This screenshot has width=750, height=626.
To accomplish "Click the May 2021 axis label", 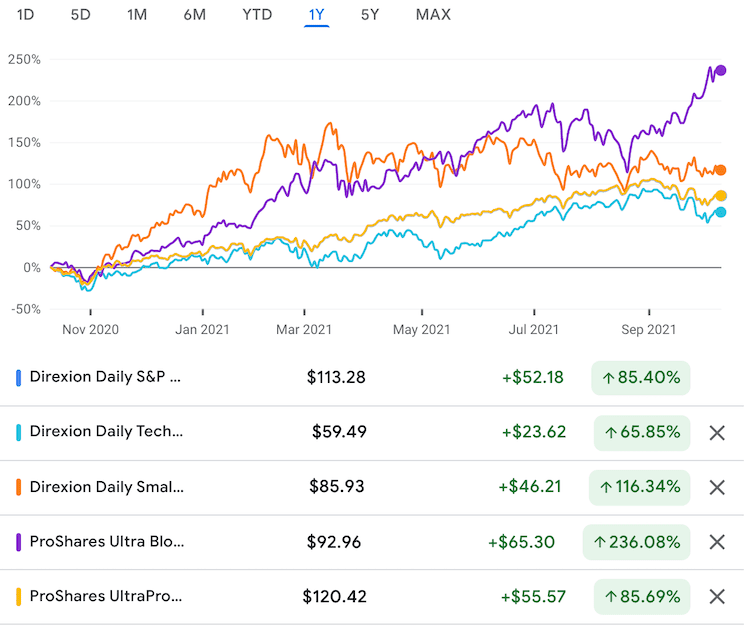I will click(x=421, y=329).
